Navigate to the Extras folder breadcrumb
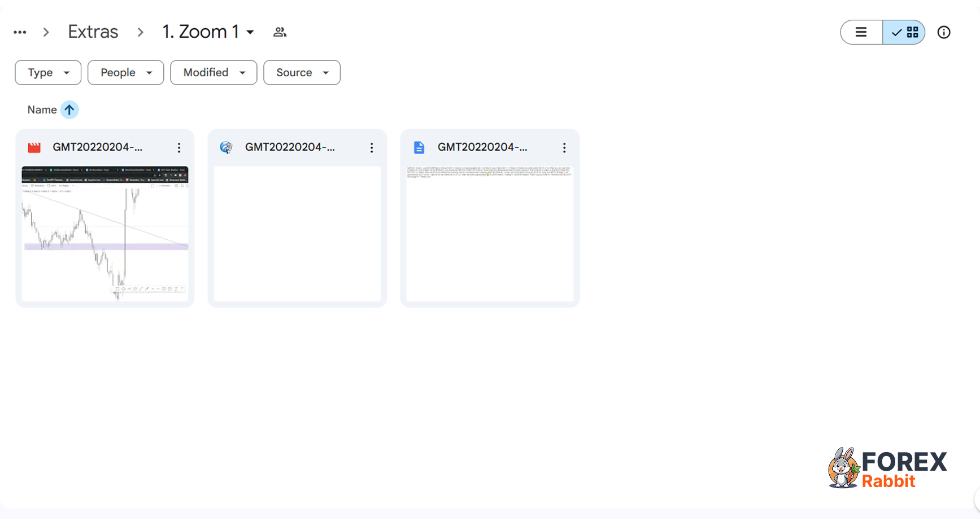 click(93, 32)
